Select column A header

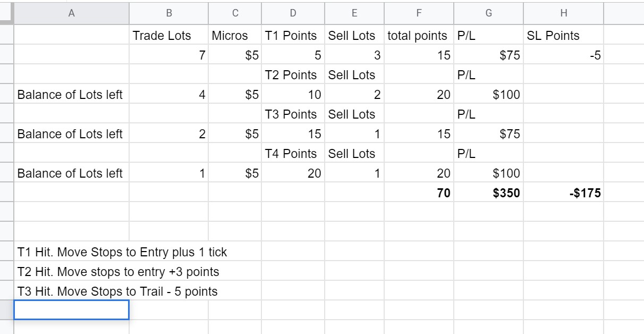[71, 13]
